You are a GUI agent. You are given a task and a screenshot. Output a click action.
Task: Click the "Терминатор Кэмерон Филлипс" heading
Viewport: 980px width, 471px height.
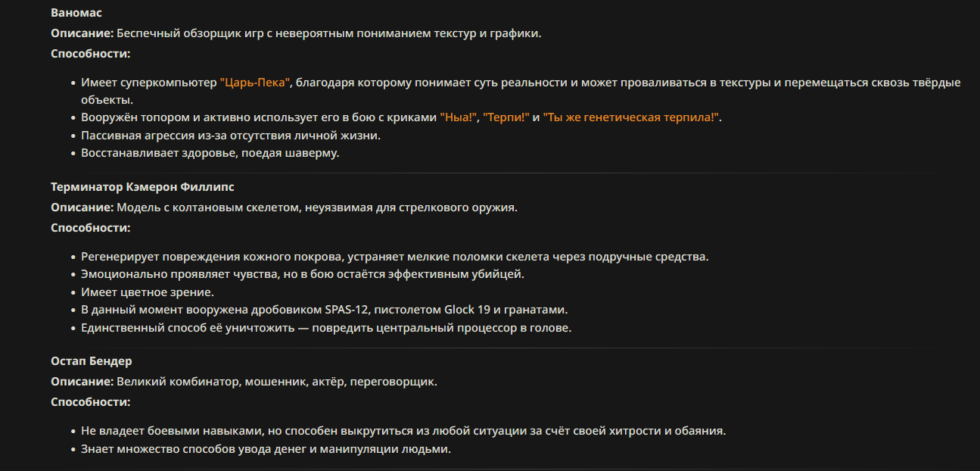(143, 187)
